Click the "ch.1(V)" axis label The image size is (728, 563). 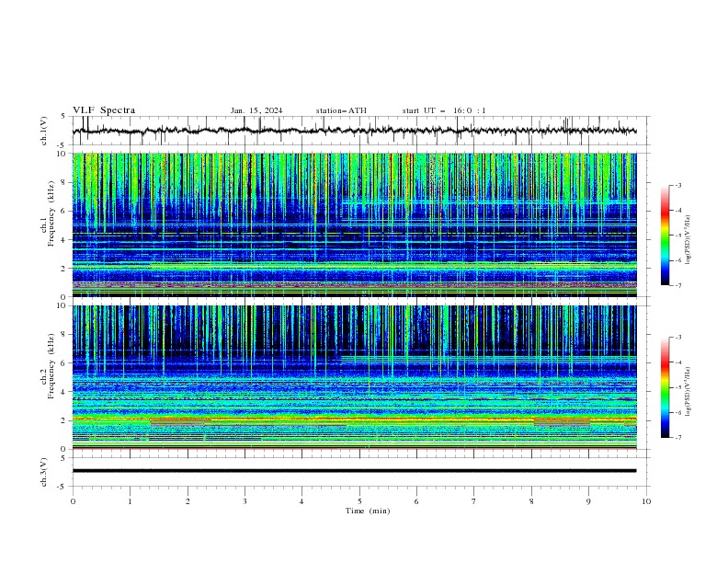[44, 131]
